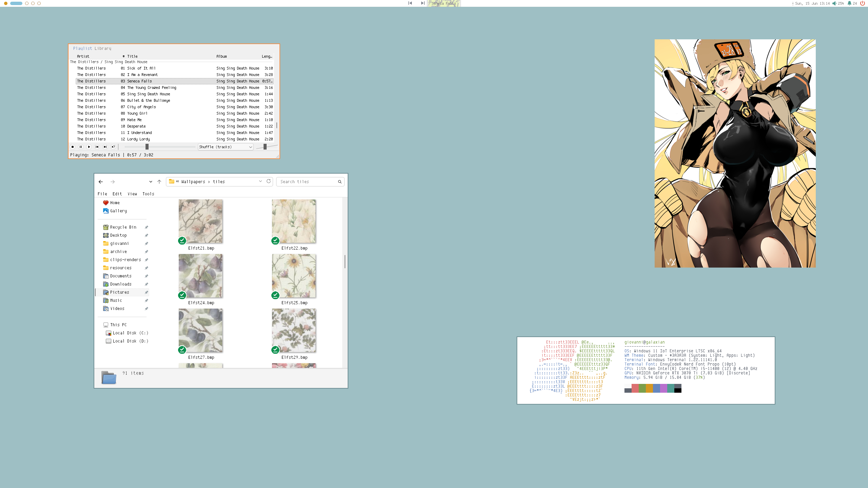Viewport: 868px width, 488px height.
Task: Click Wallpapers in the address breadcrumb
Action: (x=193, y=182)
